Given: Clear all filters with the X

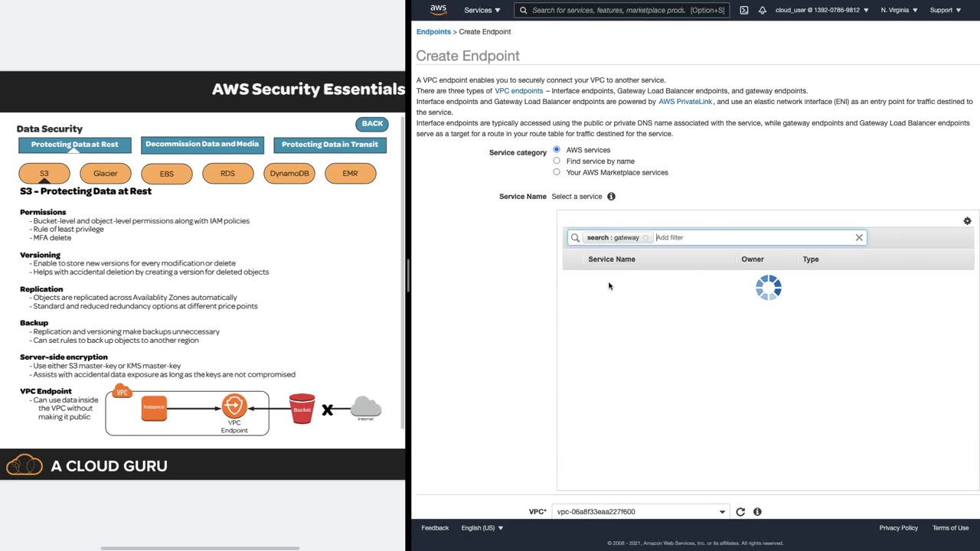Looking at the screenshot, I should [859, 237].
